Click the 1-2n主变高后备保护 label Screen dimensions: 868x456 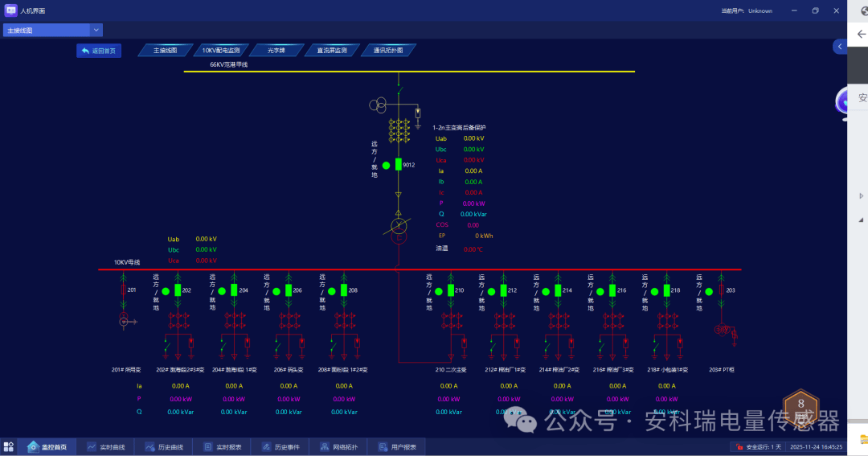(x=459, y=127)
